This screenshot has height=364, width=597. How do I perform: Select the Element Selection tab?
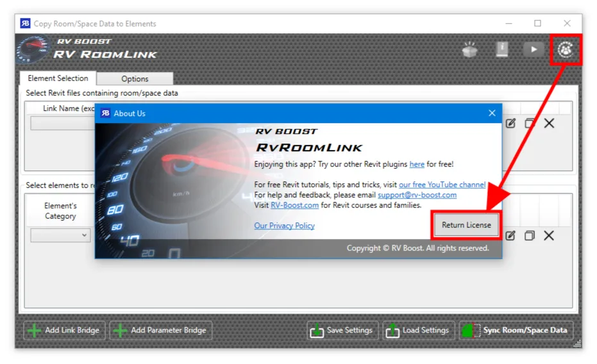click(58, 78)
